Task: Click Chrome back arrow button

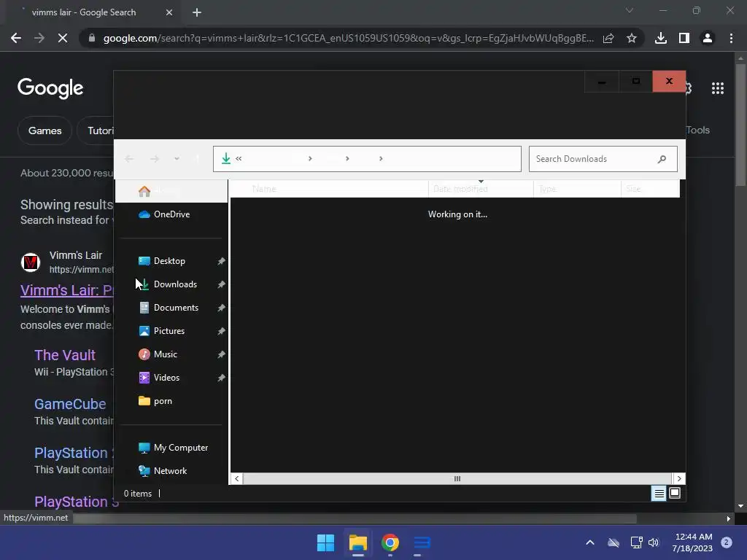Action: tap(16, 38)
